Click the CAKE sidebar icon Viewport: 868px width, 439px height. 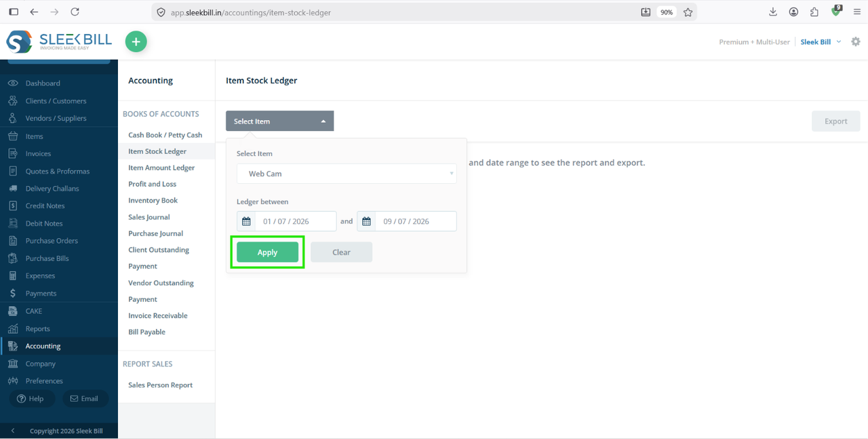click(13, 311)
